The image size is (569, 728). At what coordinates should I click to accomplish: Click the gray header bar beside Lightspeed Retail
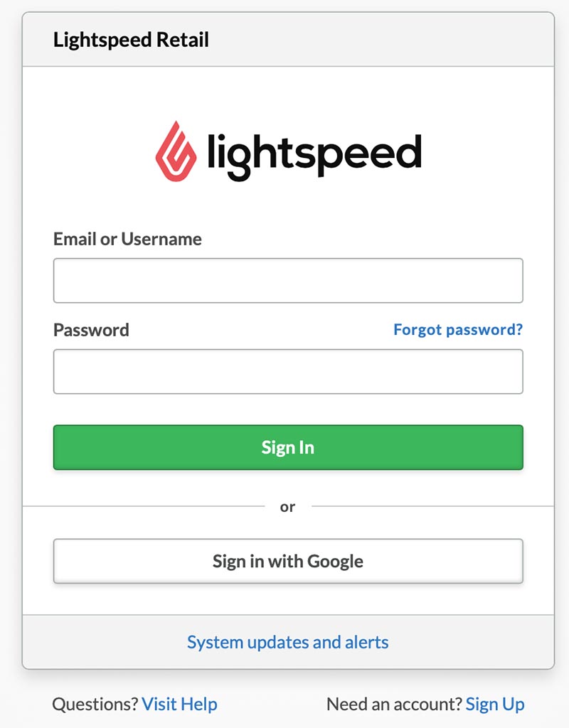click(x=381, y=40)
